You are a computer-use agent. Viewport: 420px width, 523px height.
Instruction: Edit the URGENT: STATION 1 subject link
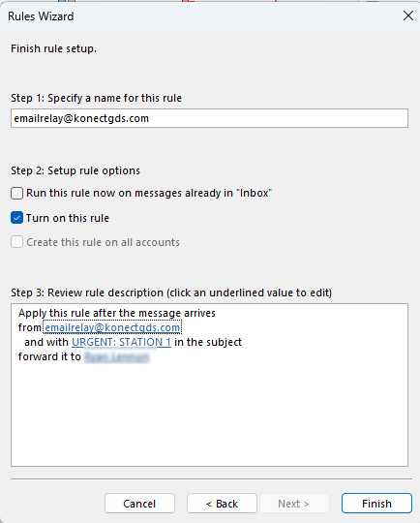coord(121,342)
